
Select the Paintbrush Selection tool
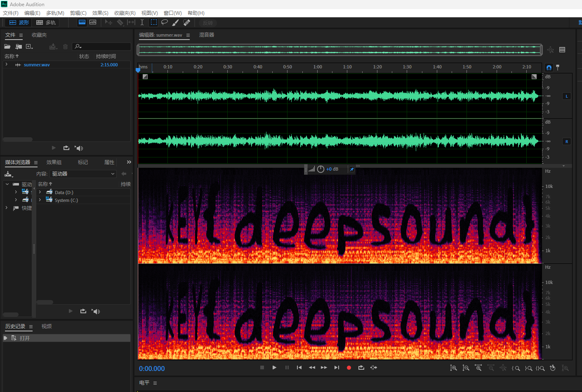[175, 22]
